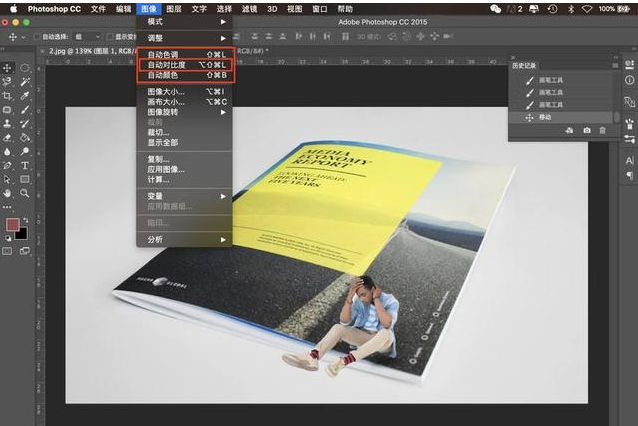Click the trash icon in History panel
Viewport: 638px width, 426px height.
602,130
